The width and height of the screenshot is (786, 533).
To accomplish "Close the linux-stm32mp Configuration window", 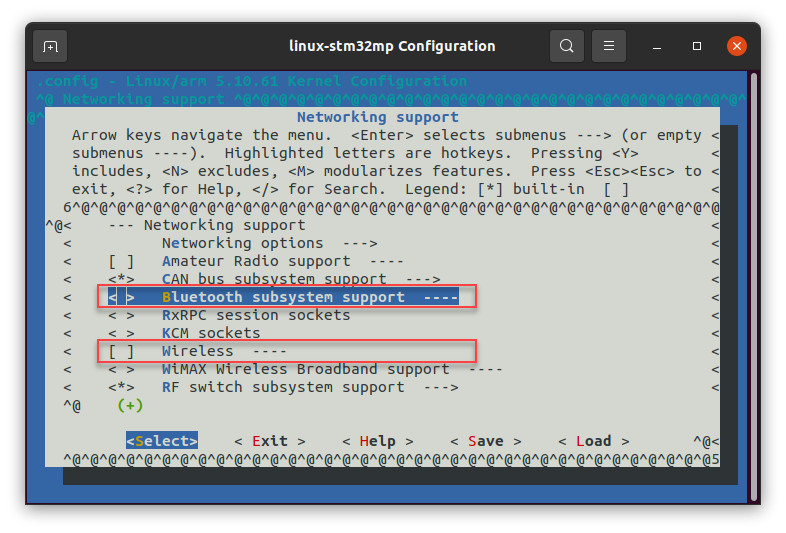I will (x=737, y=46).
